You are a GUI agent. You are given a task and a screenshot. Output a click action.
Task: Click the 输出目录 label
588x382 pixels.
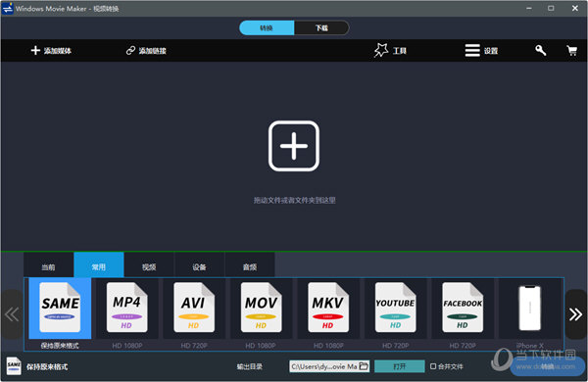[x=249, y=366]
